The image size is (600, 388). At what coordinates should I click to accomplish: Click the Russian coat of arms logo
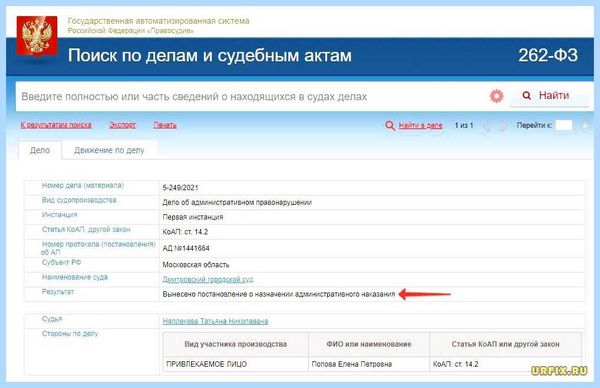37,36
